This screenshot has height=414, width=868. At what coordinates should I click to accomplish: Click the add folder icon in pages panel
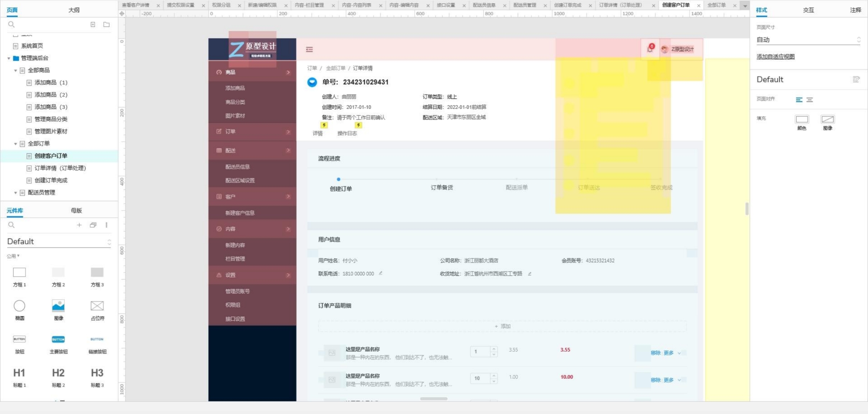[x=107, y=25]
